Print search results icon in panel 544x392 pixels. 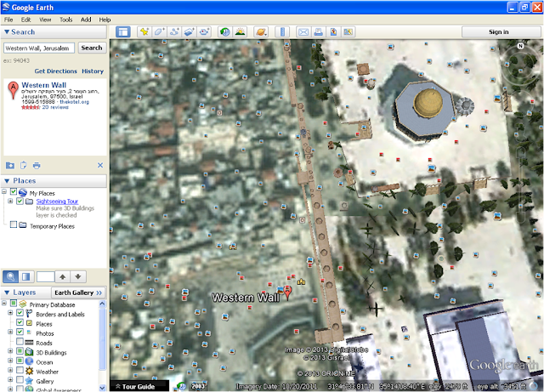37,165
